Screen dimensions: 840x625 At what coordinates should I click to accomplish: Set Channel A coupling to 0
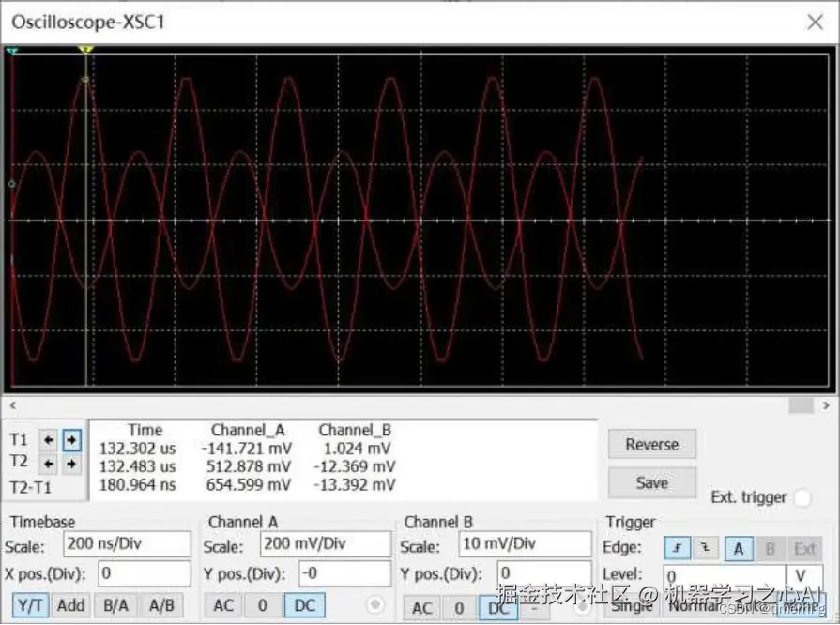pyautogui.click(x=263, y=605)
